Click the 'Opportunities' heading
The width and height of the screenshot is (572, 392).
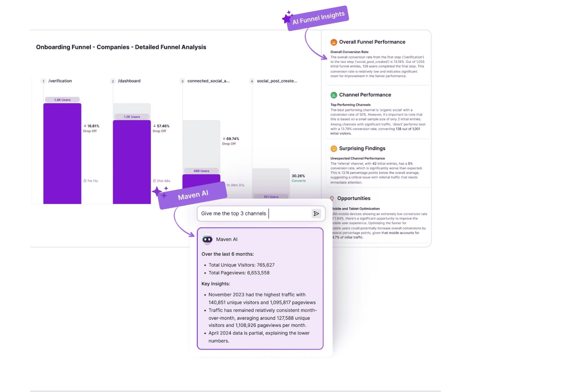click(x=354, y=198)
